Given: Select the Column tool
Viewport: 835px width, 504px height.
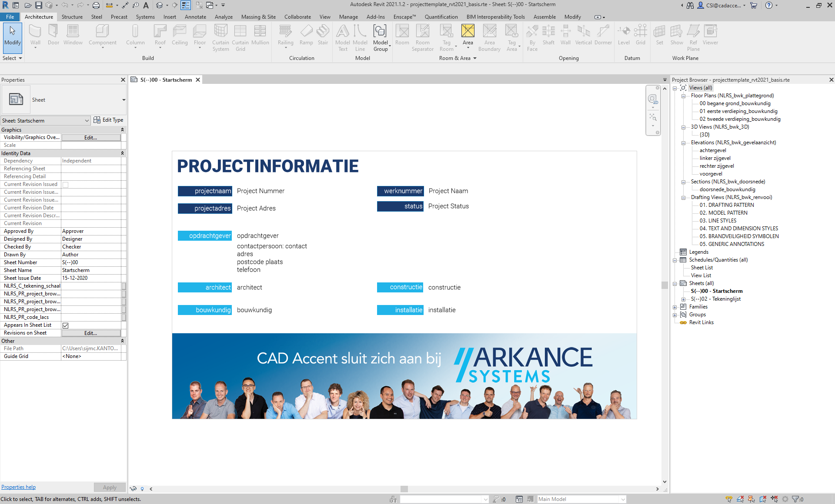Looking at the screenshot, I should click(135, 36).
